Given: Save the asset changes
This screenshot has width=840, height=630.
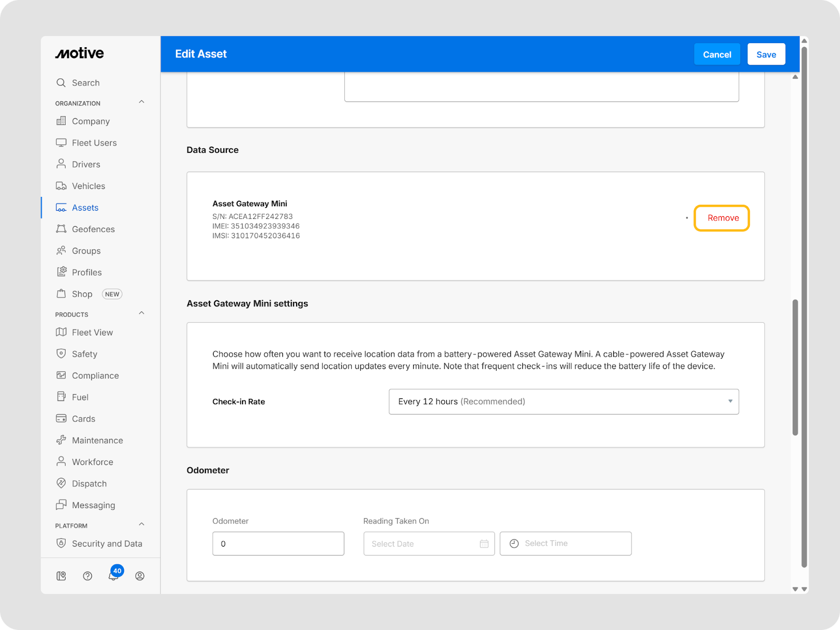Looking at the screenshot, I should point(766,55).
